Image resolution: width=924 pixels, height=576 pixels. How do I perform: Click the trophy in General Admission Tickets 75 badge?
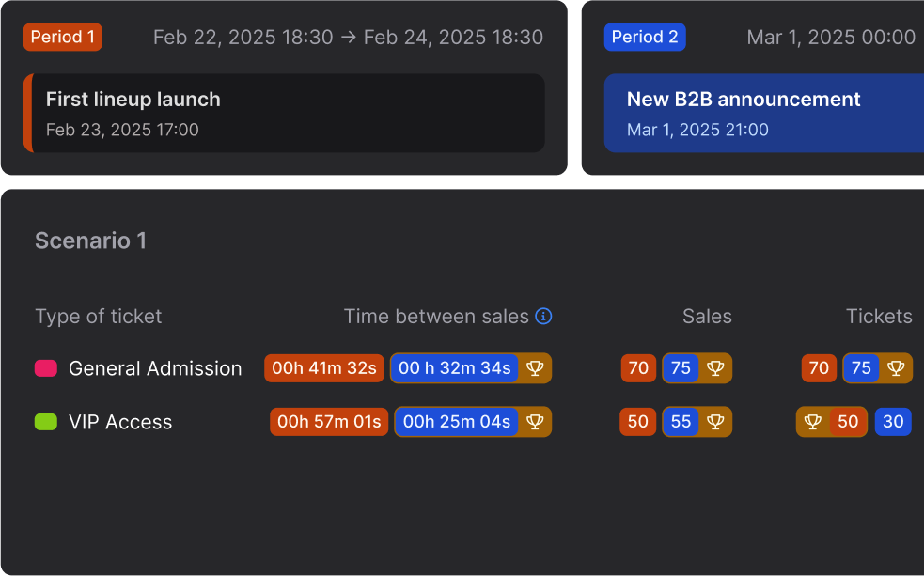pos(895,368)
